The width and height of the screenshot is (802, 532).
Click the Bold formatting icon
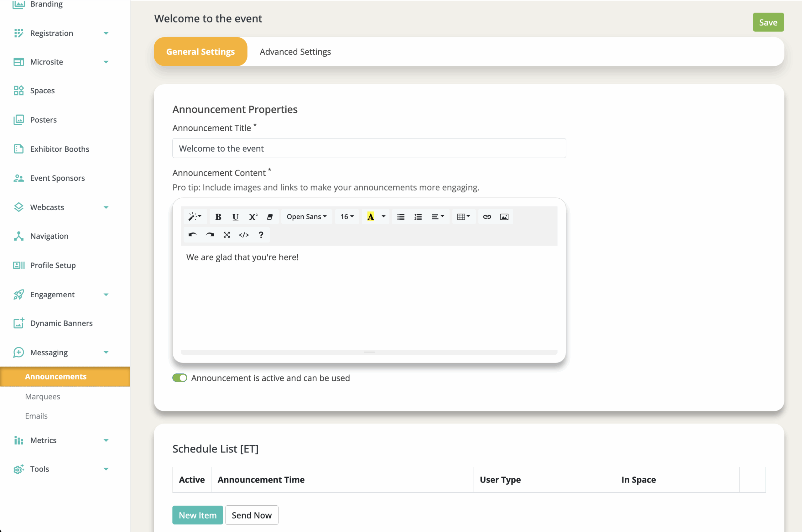click(x=218, y=217)
